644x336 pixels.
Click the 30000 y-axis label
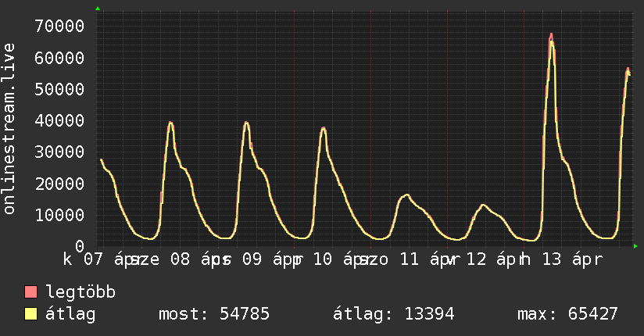pos(59,152)
